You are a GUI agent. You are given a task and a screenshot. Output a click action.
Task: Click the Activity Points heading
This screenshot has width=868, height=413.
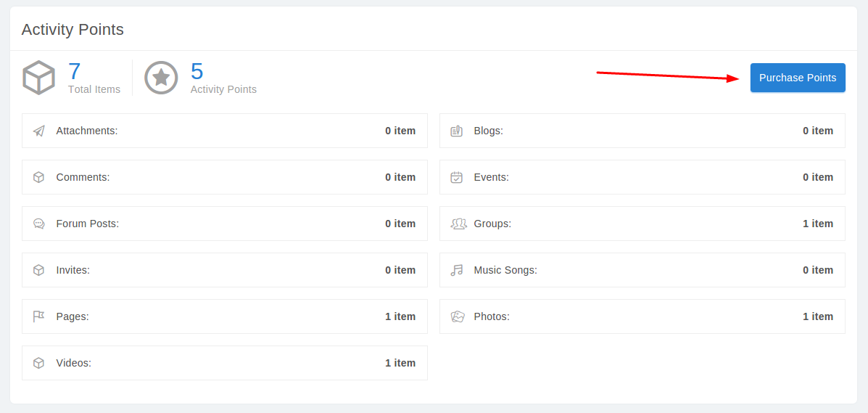coord(73,30)
